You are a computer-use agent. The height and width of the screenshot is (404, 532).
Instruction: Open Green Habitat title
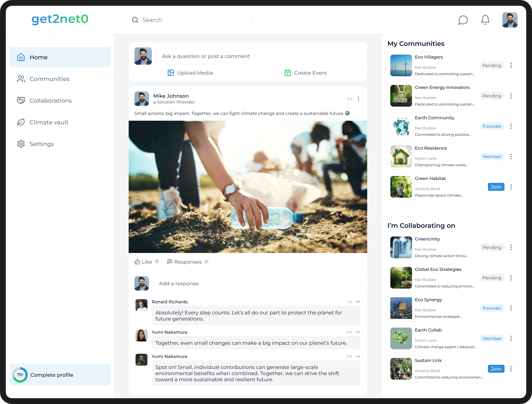click(x=430, y=178)
